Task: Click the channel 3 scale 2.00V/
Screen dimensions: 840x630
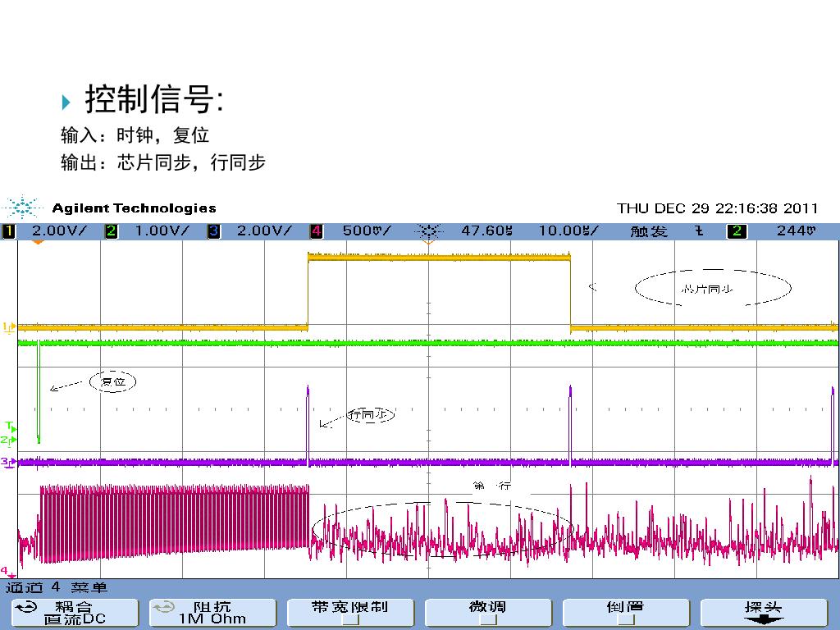Action: click(x=264, y=231)
